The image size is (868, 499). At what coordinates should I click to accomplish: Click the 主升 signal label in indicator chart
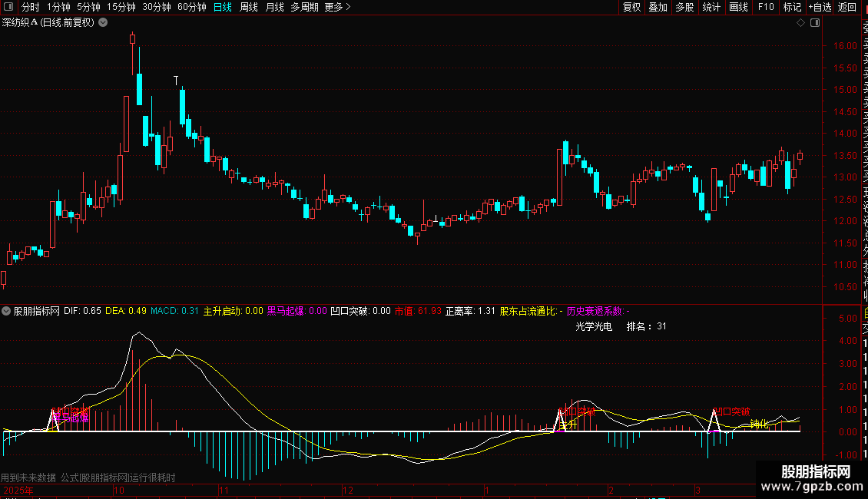tap(568, 425)
